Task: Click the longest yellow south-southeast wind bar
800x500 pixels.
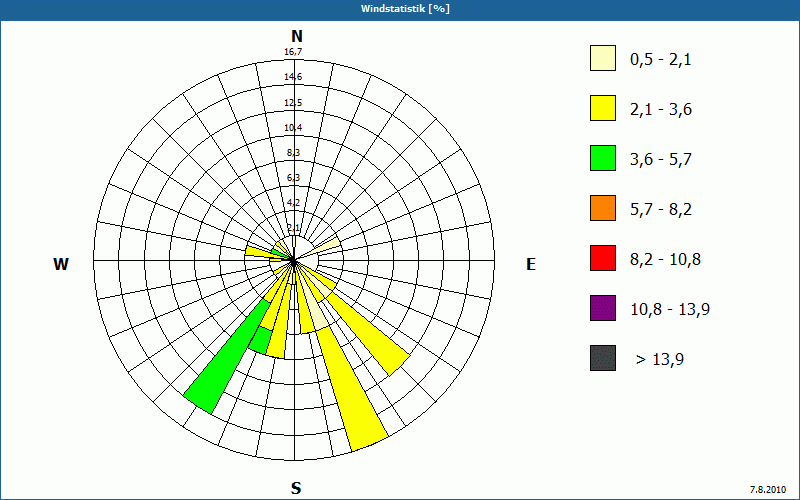Action: click(x=352, y=388)
